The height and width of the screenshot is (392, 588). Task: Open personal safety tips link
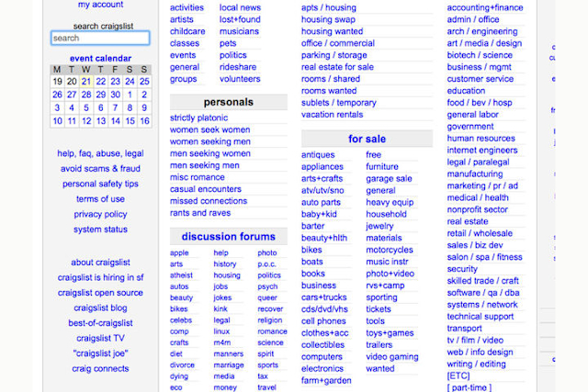[x=100, y=184]
